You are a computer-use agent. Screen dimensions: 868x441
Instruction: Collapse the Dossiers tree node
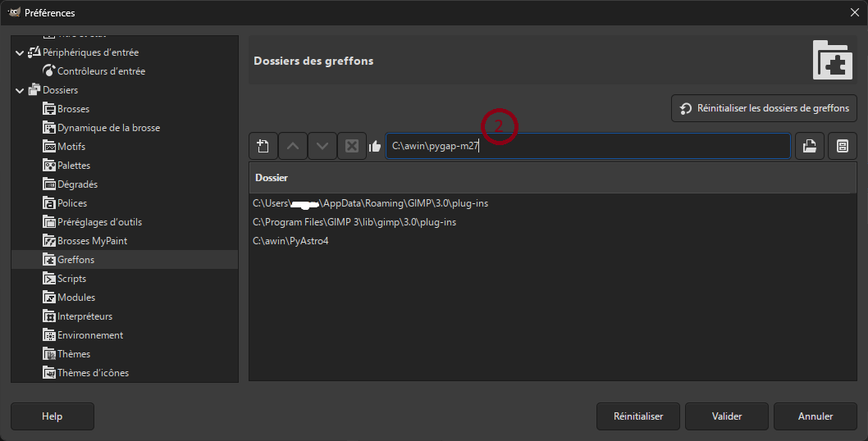click(x=20, y=90)
